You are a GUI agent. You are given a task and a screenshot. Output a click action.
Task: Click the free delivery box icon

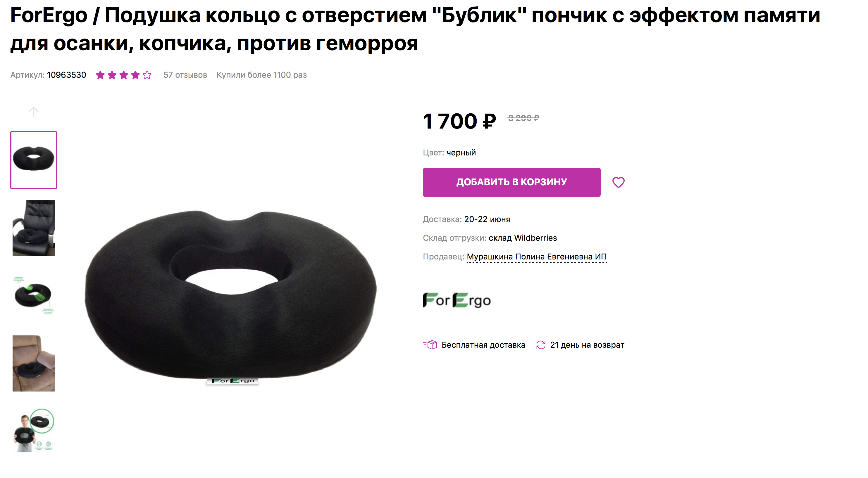tap(430, 345)
